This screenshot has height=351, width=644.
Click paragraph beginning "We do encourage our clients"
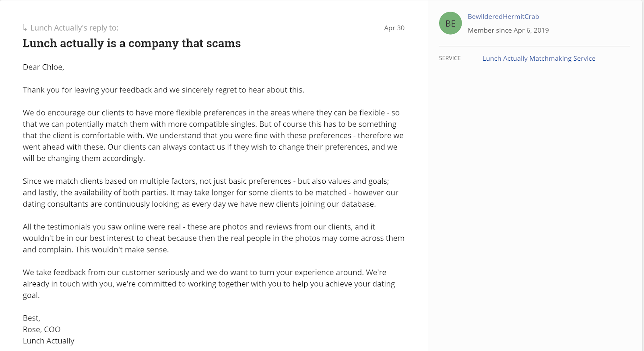(x=213, y=135)
